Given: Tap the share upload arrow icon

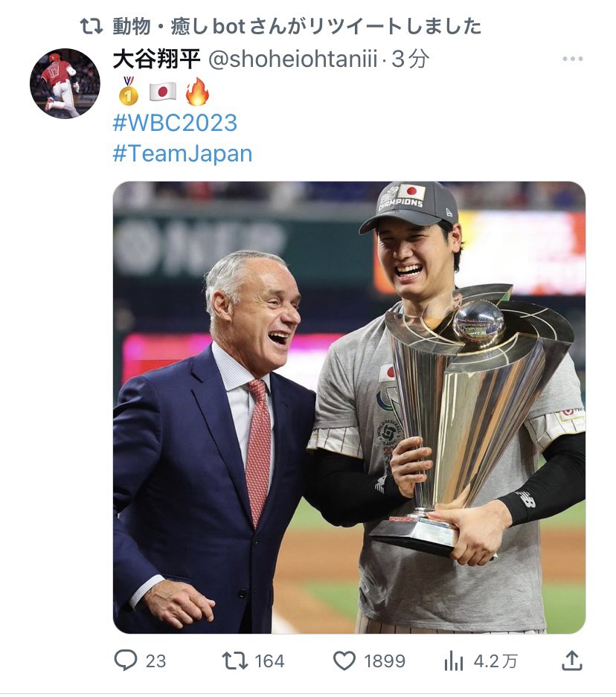Looking at the screenshot, I should [572, 661].
